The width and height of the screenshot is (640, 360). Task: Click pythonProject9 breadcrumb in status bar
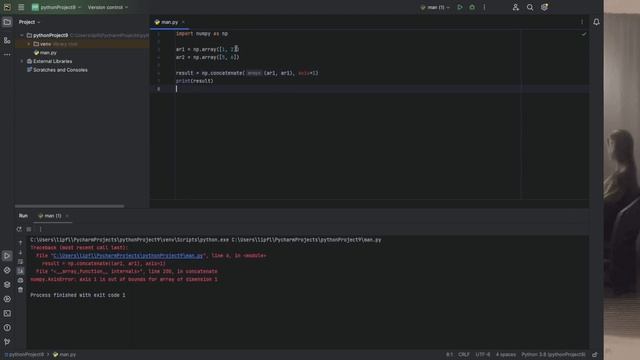click(x=24, y=355)
